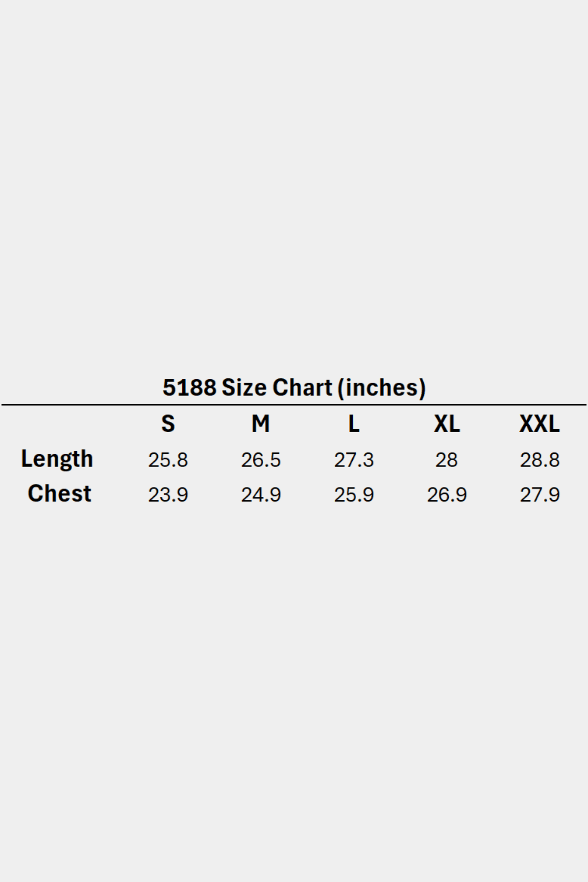Click the 23.9 chest value

(168, 495)
